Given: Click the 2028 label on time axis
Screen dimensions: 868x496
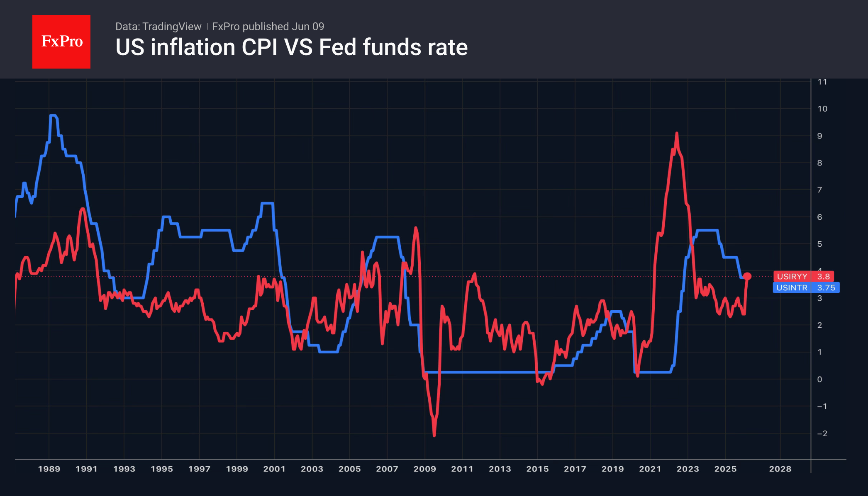Looking at the screenshot, I should click(780, 469).
